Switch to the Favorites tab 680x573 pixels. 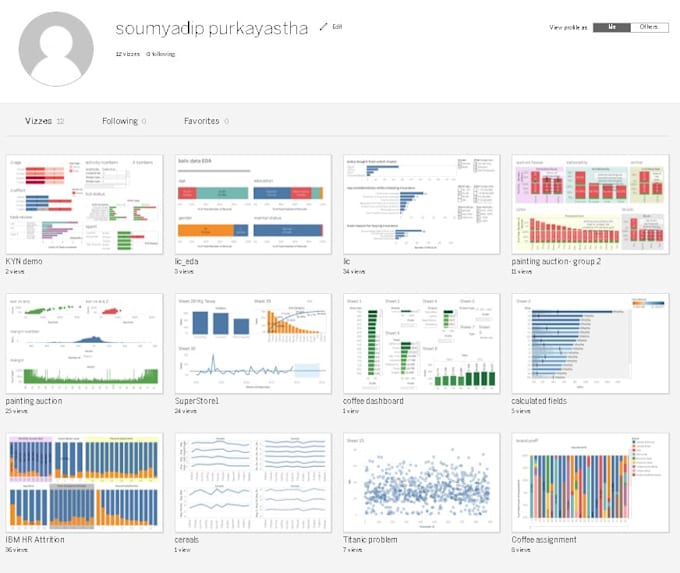[206, 121]
